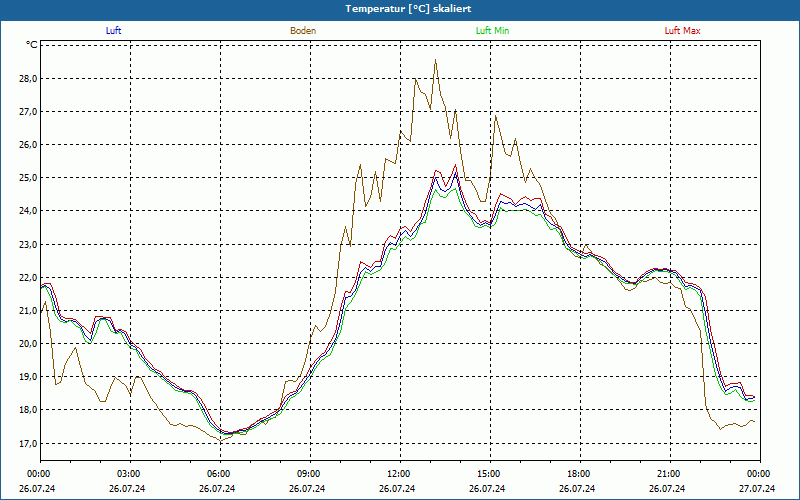Click the 06:00 time axis label
This screenshot has height=500, width=800.
pos(218,474)
